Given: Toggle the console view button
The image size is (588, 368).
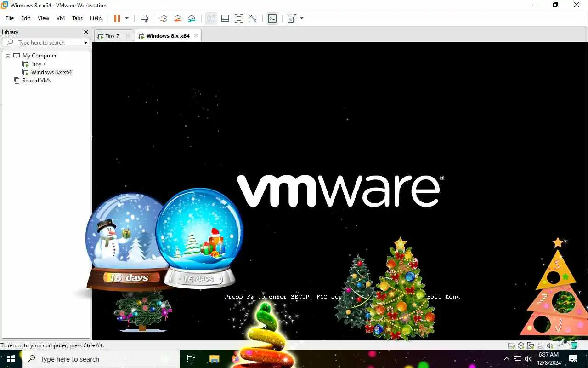Looking at the screenshot, I should coord(272,18).
